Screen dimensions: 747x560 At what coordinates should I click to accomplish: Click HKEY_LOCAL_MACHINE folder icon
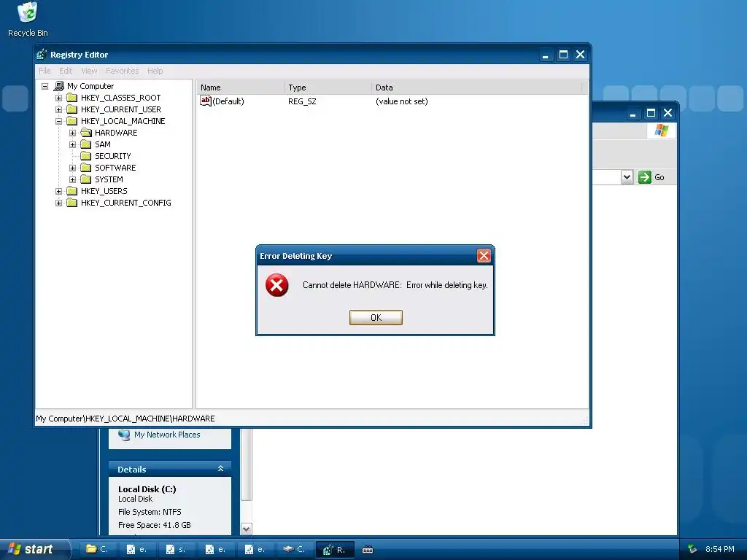click(72, 121)
